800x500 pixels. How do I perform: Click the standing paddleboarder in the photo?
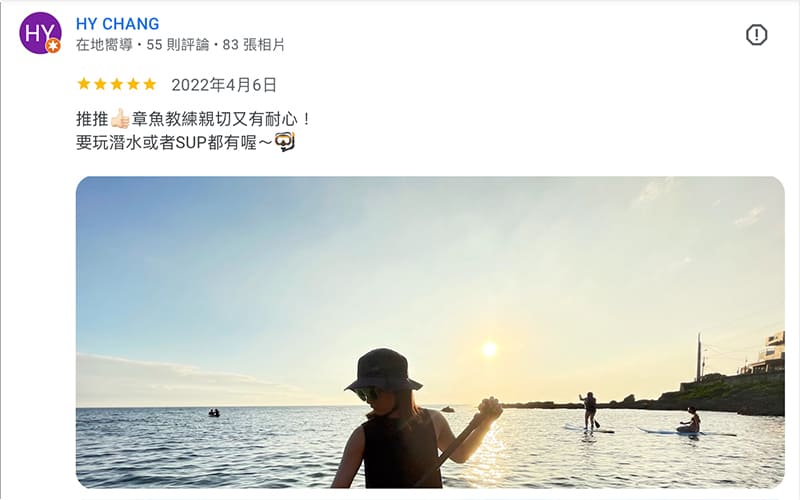tap(590, 411)
